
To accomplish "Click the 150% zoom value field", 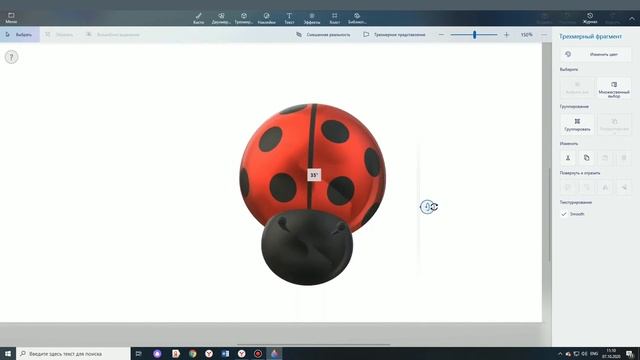I will (527, 35).
